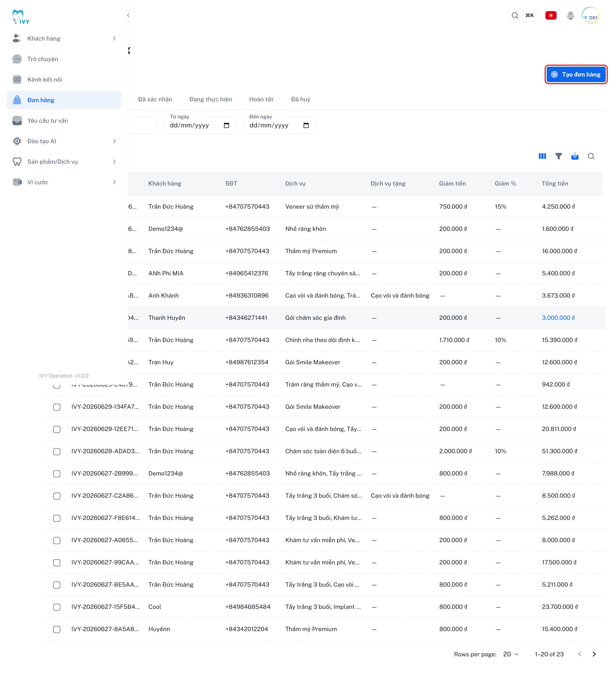Switch to the Hoàn tất tab

pos(261,99)
